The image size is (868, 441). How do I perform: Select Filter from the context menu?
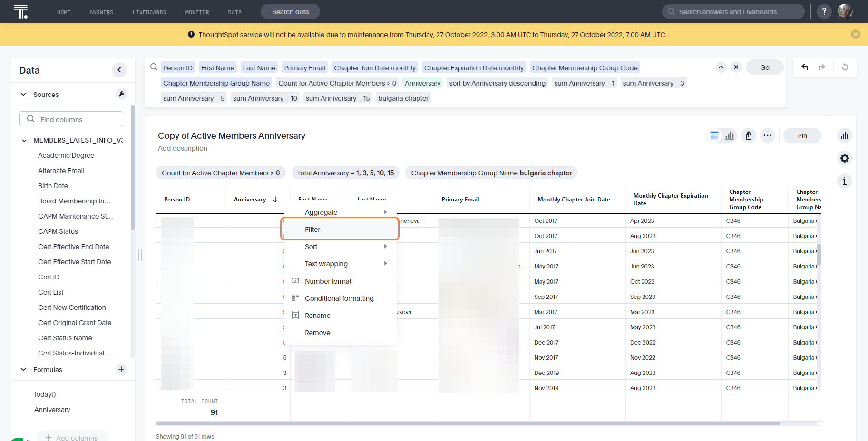(341, 229)
